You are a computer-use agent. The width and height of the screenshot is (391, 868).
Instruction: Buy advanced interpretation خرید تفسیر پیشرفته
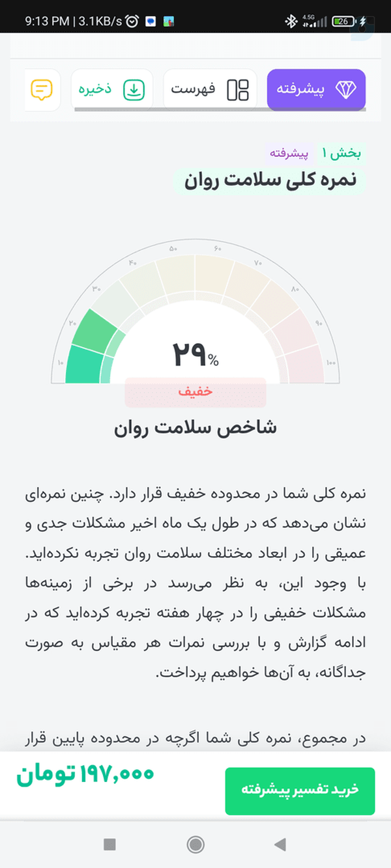point(300,791)
